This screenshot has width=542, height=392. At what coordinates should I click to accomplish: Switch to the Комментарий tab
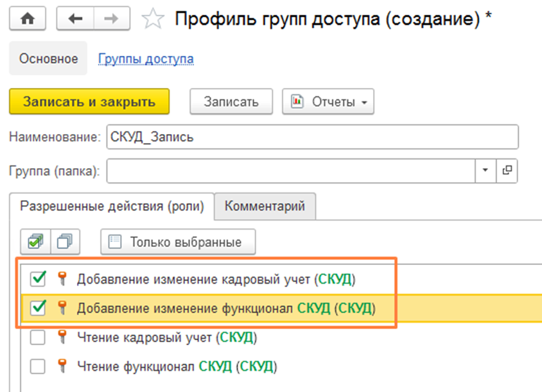click(265, 206)
